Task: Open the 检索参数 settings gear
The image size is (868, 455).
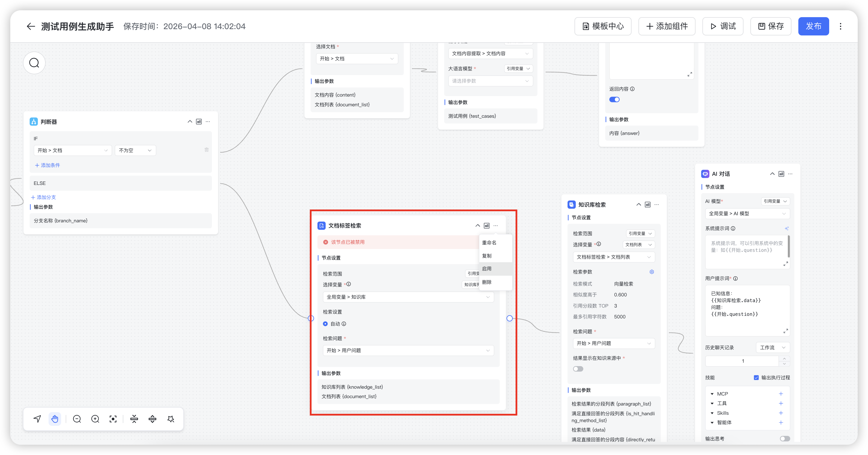Action: 652,272
